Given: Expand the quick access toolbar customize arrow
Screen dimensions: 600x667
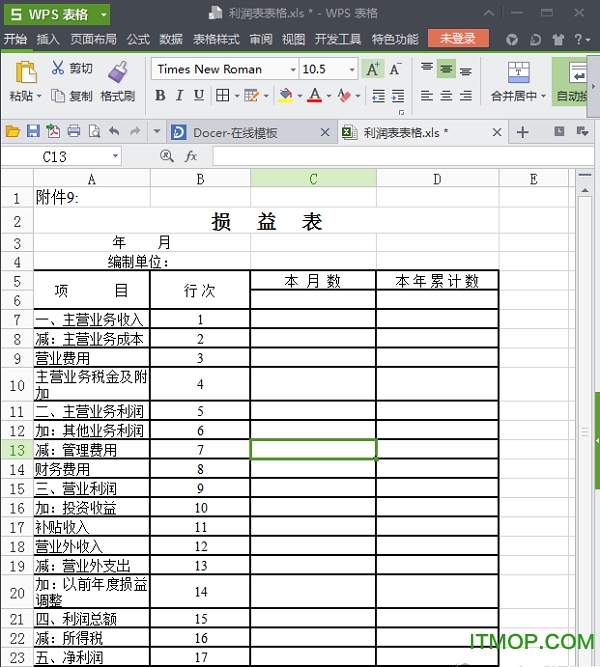Looking at the screenshot, I should tap(157, 131).
